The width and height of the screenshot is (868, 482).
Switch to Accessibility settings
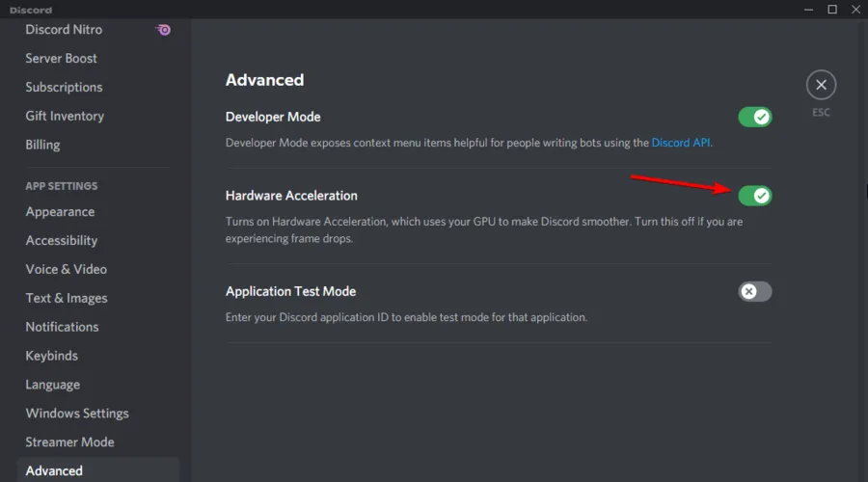click(x=62, y=241)
